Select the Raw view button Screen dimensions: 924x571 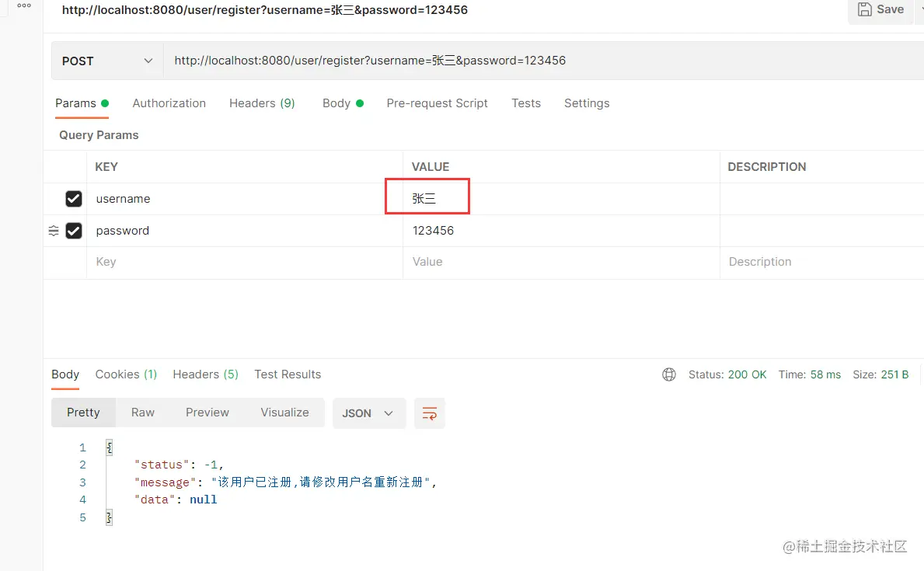pos(143,413)
